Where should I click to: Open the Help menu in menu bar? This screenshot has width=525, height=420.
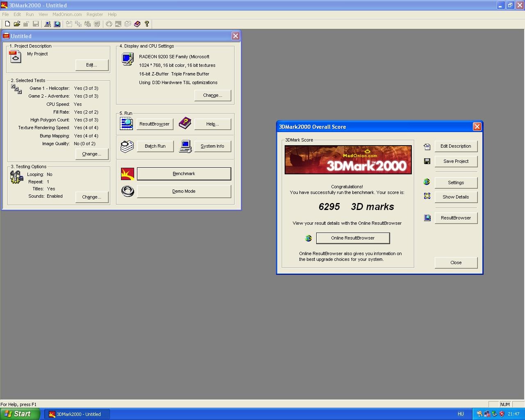[112, 14]
